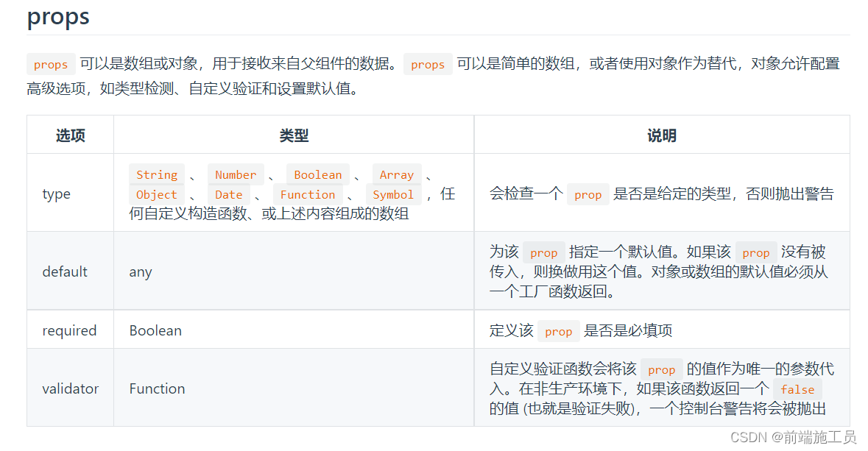This screenshot has width=868, height=451.
Task: Click the Function type code tag
Action: coord(308,194)
